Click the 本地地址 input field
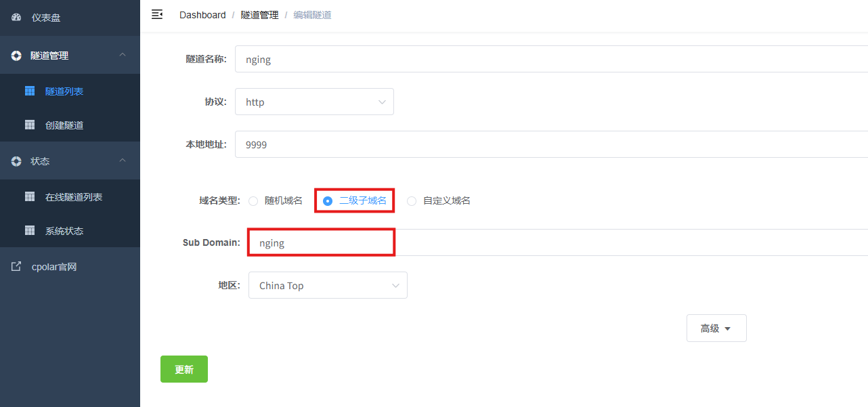This screenshot has width=868, height=407. (542, 144)
